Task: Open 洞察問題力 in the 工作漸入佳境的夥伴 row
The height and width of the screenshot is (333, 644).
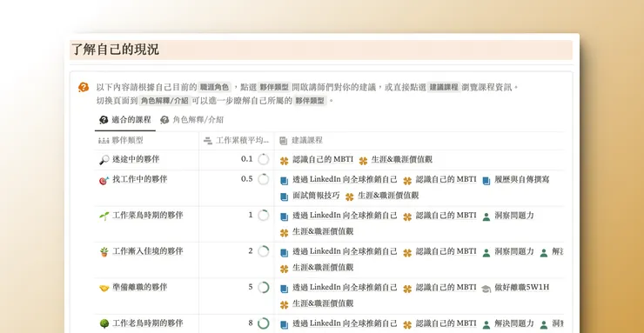Action: tap(514, 251)
